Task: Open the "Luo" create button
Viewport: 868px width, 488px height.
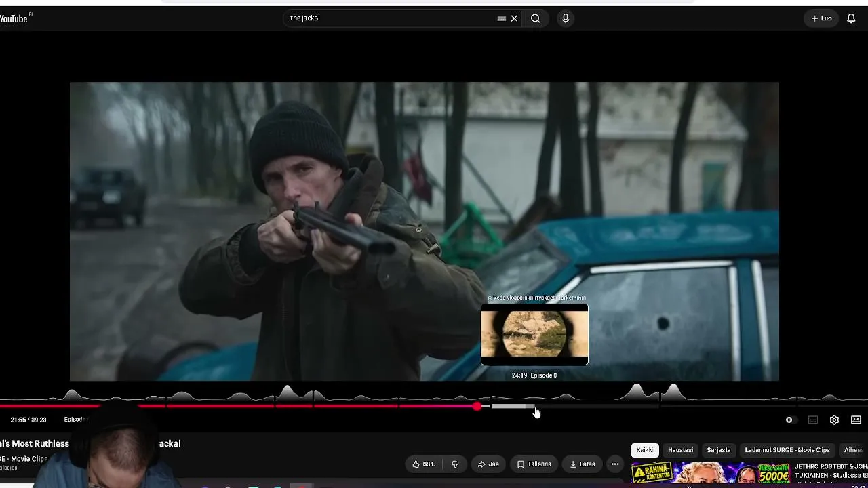Action: [x=822, y=18]
